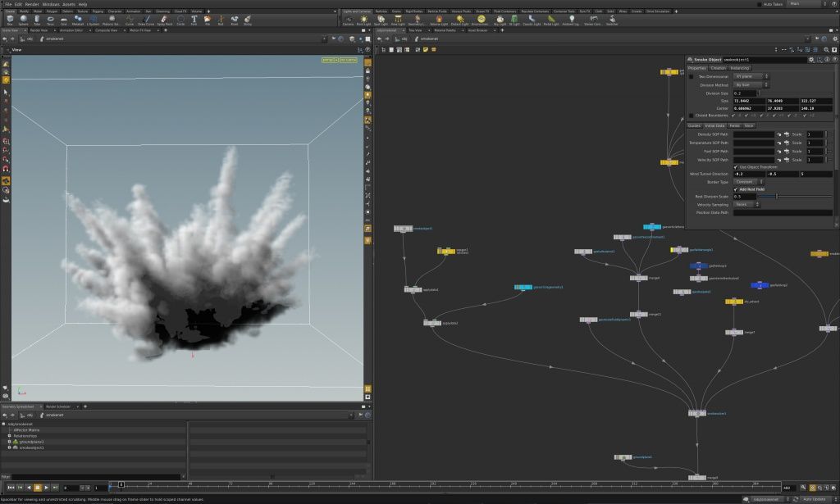840x504 pixels.
Task: Click the Play forward button
Action: coord(46,488)
